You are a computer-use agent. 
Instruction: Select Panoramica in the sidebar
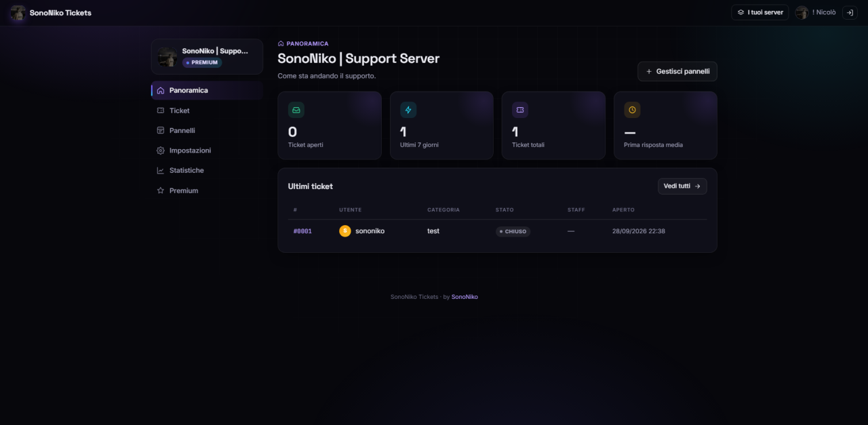pos(207,90)
